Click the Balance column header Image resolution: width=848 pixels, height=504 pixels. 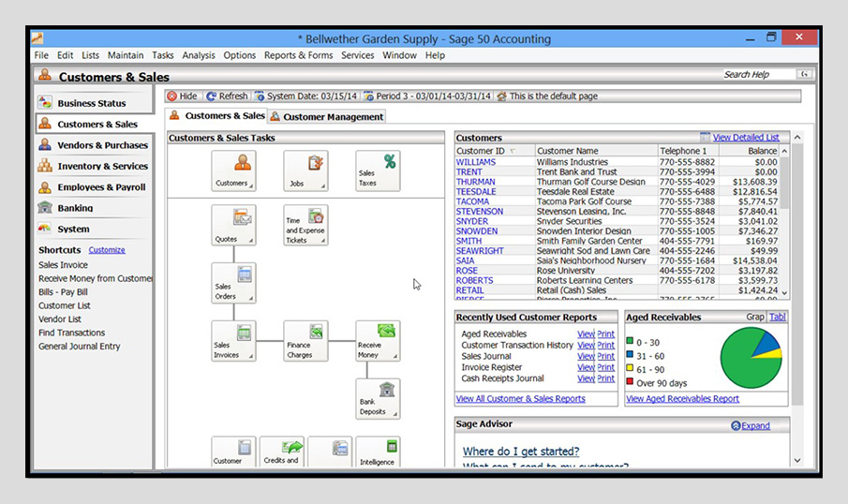pos(749,151)
